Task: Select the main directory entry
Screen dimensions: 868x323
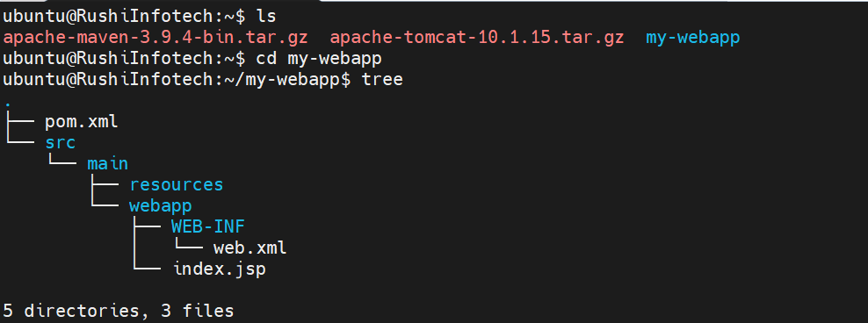Action: click(107, 164)
